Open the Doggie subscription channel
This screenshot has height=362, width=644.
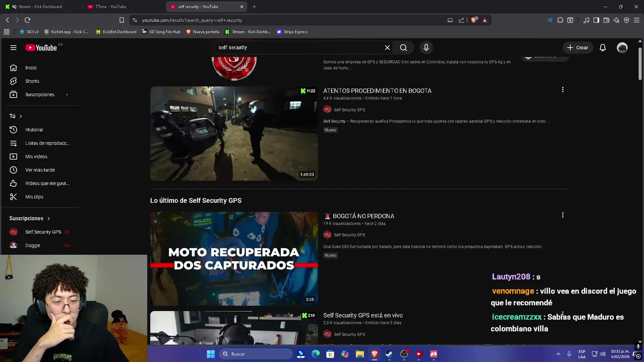pos(40,245)
